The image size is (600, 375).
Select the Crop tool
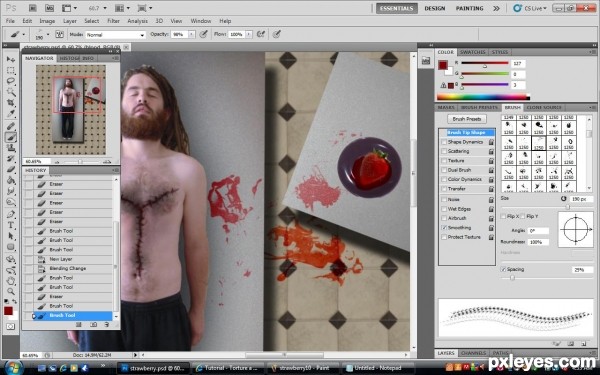click(x=11, y=103)
